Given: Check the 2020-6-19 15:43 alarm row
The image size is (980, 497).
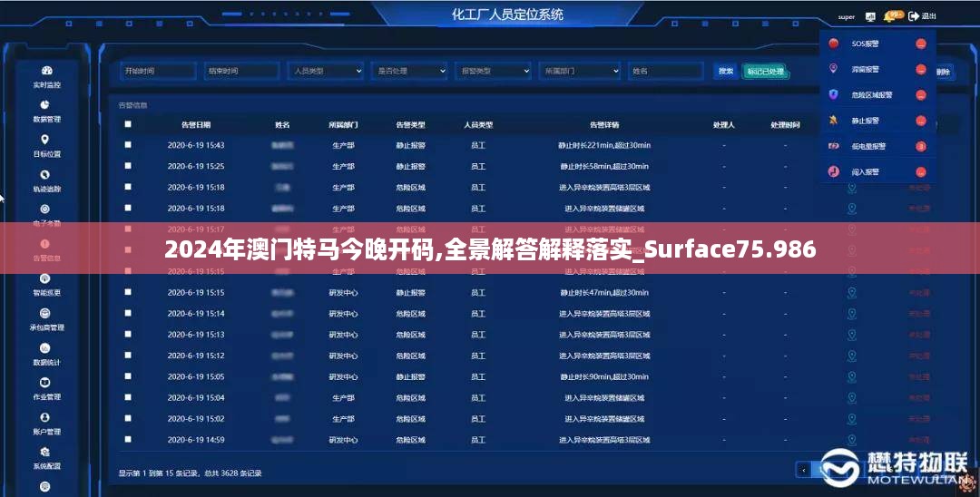Looking at the screenshot, I should tap(128, 145).
